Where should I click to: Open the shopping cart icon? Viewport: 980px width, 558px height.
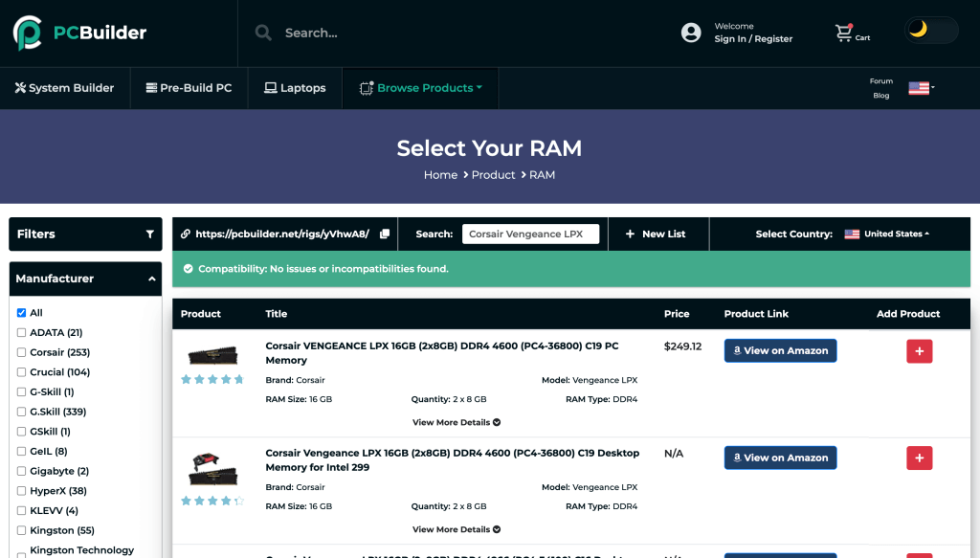tap(843, 33)
